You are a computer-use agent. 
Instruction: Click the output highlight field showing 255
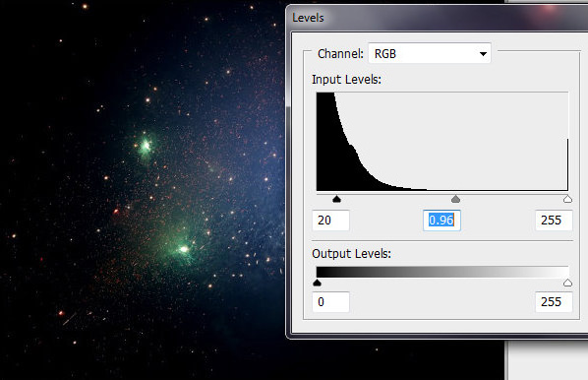click(554, 302)
